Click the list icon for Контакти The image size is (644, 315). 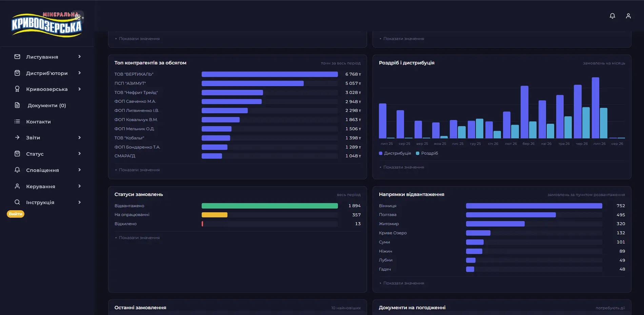(x=17, y=121)
